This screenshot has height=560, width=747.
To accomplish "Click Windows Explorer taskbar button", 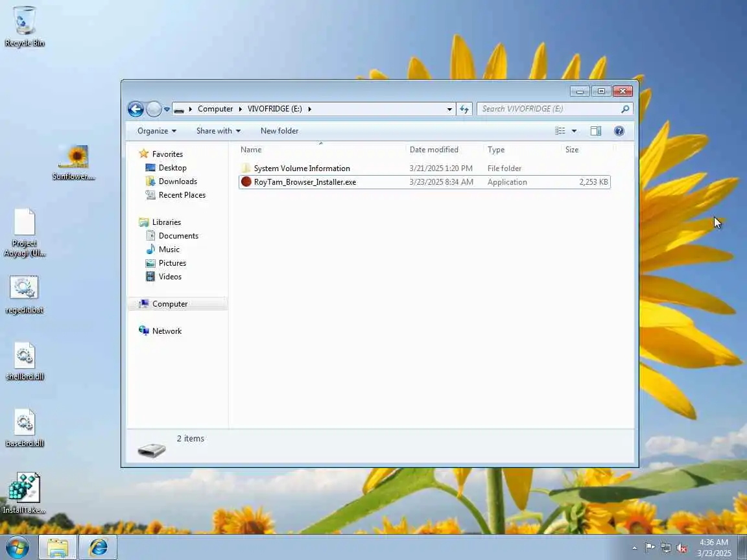I will (x=58, y=548).
